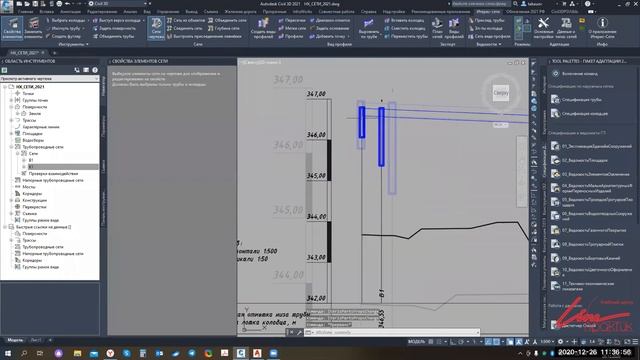Open the first statement tool in palette
The width and height of the screenshot is (640, 360).
(x=591, y=146)
